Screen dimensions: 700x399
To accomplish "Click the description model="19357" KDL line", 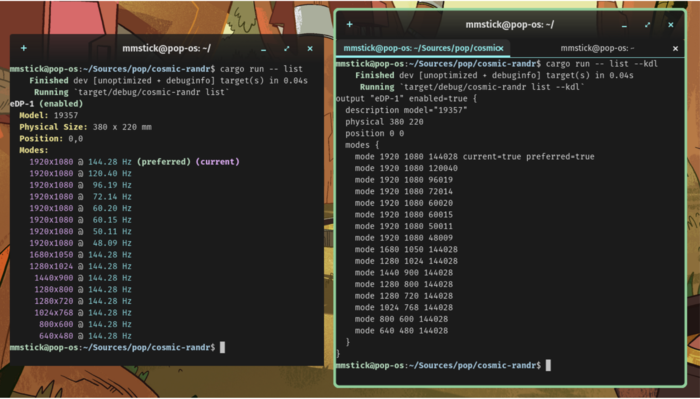I will (406, 110).
